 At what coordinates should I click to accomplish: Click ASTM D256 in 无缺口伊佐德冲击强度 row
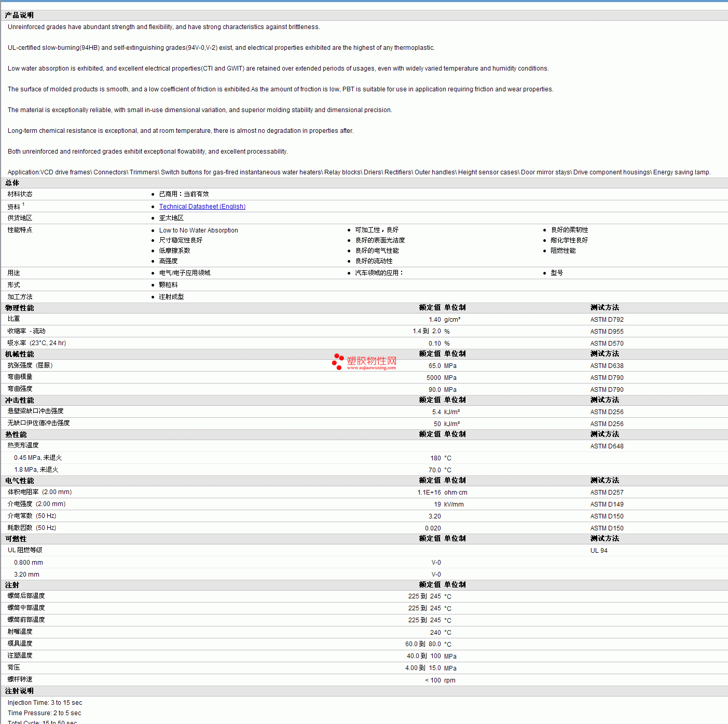(x=607, y=424)
